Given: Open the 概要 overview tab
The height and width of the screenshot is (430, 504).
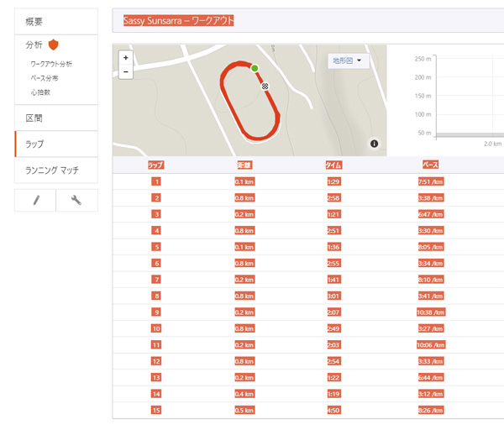Looking at the screenshot, I should click(x=55, y=20).
